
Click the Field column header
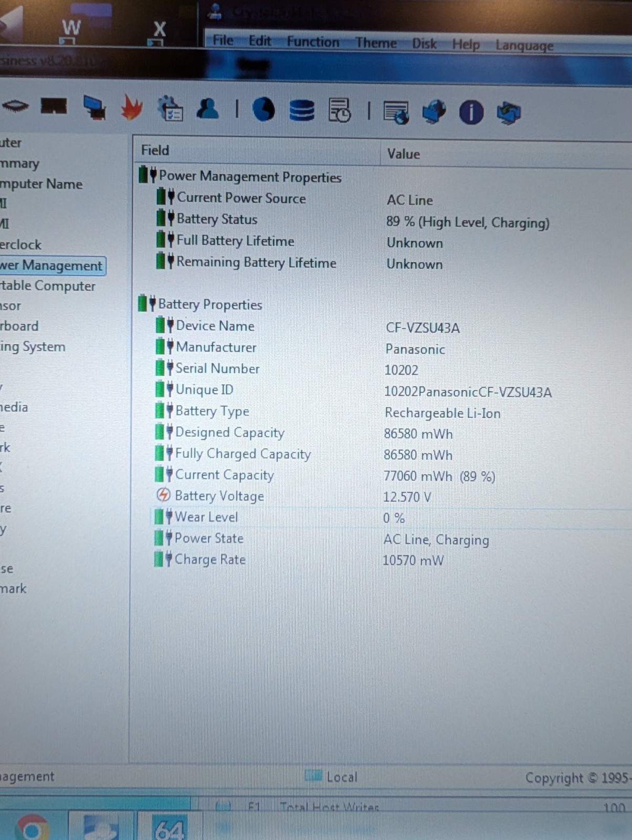(x=256, y=151)
